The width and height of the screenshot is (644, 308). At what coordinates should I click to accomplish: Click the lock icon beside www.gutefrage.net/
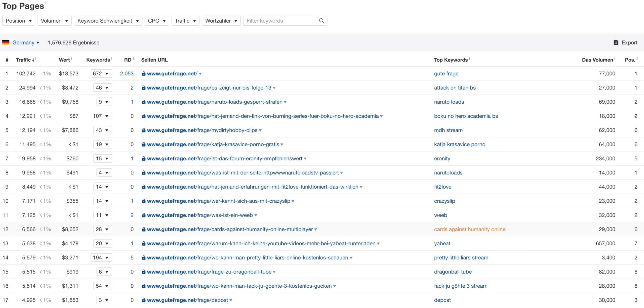(x=144, y=74)
